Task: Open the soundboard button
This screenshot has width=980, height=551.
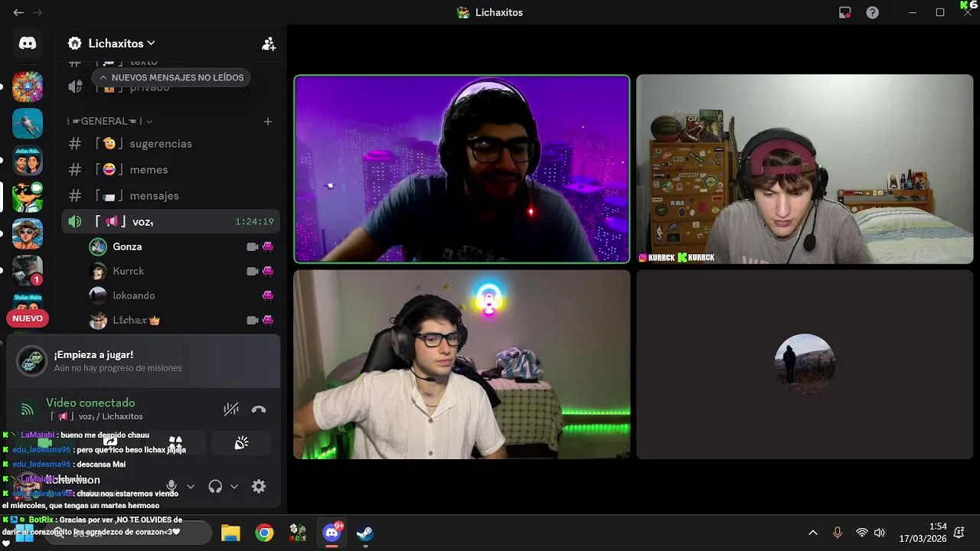Action: [241, 443]
